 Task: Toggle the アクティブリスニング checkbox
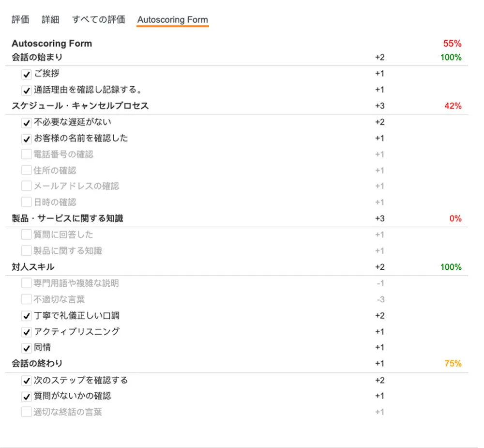pyautogui.click(x=27, y=332)
